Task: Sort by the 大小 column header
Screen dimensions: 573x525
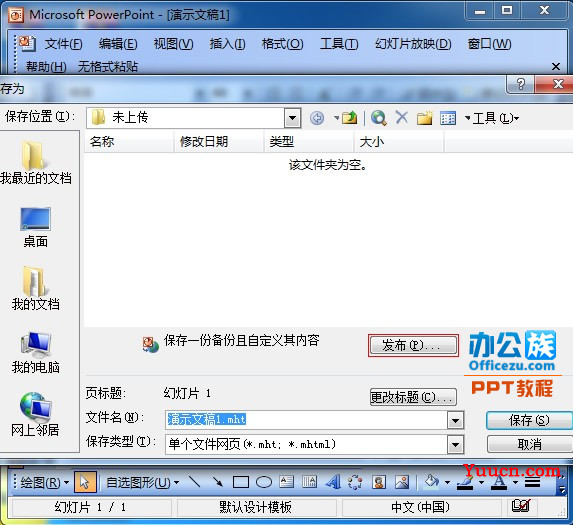Action: click(399, 141)
